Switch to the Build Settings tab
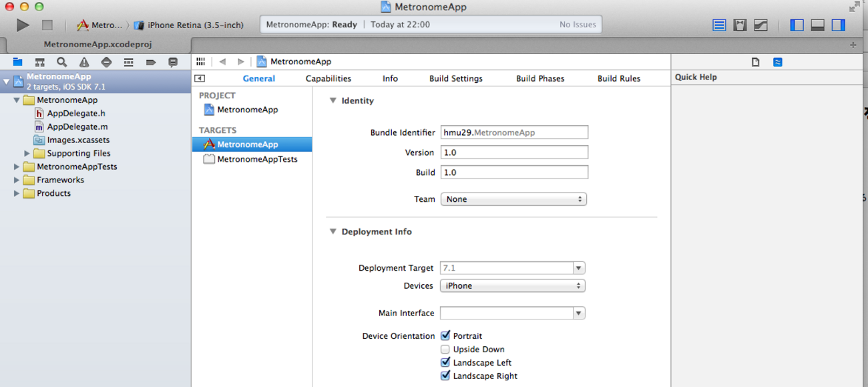 pyautogui.click(x=455, y=78)
